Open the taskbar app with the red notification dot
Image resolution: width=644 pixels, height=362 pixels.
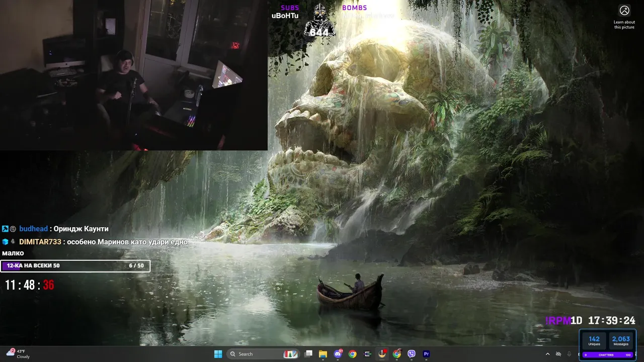coord(382,354)
